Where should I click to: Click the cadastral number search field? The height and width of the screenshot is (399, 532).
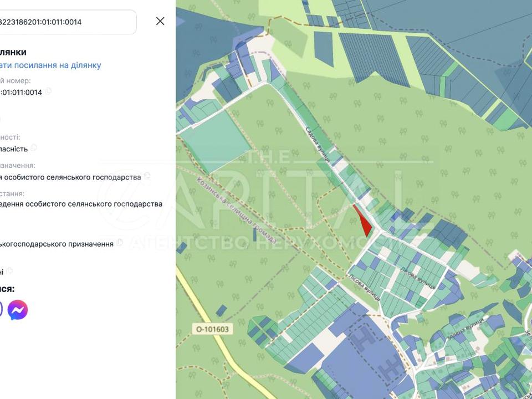tap(66, 22)
